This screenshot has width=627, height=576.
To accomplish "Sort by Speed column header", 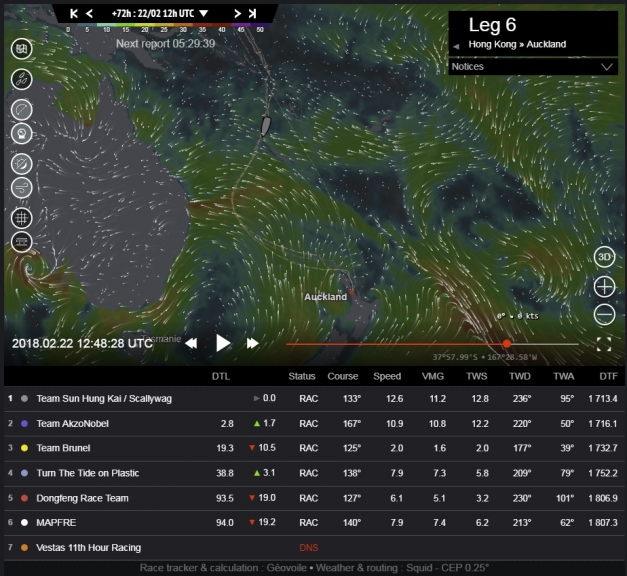I will tap(387, 376).
